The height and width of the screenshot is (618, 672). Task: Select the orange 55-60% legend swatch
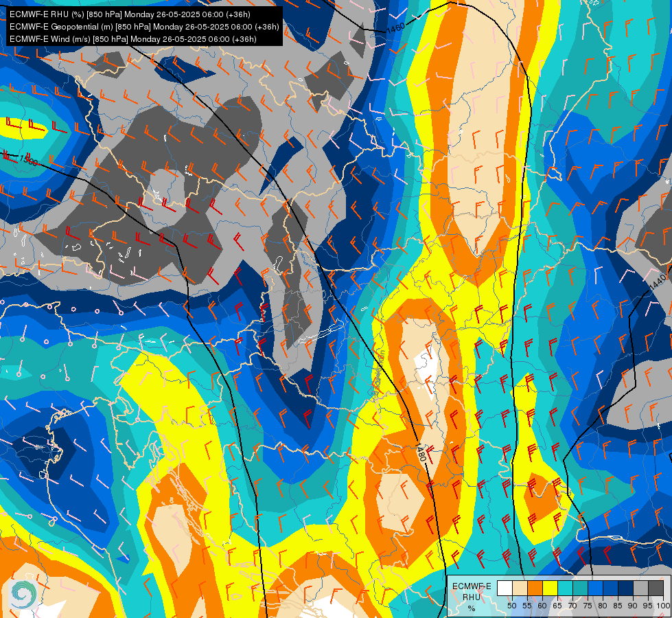coord(535,588)
